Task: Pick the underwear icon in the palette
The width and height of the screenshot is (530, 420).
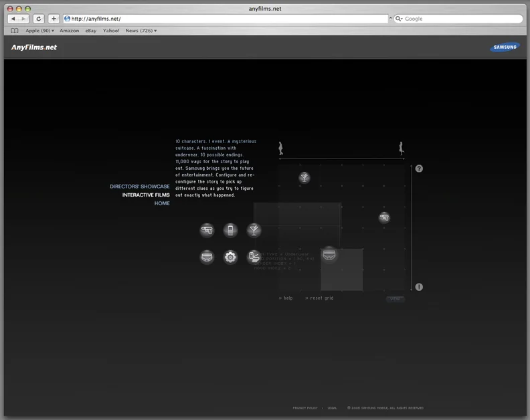Action: pos(207,257)
